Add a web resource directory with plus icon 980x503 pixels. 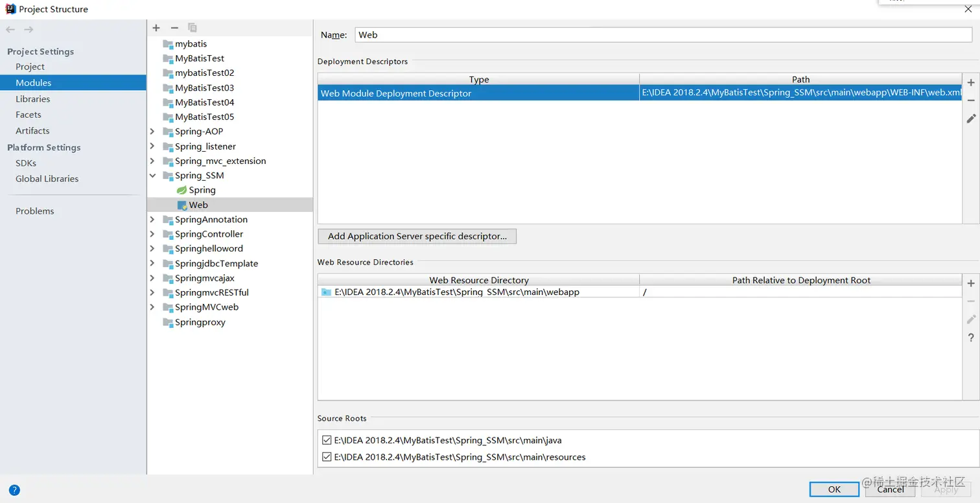[x=970, y=283]
